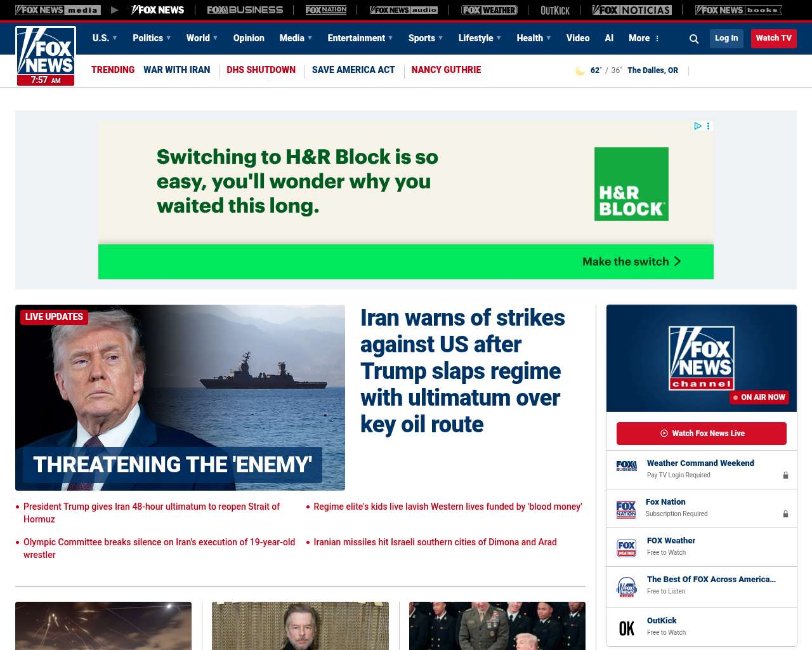The height and width of the screenshot is (650, 812).
Task: Open trending topic War With Iran
Action: click(176, 70)
